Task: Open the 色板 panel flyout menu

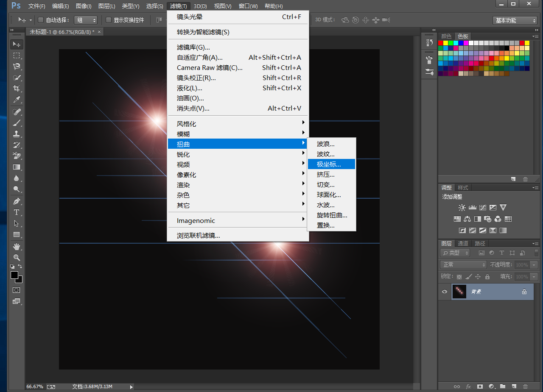Action: [536, 36]
